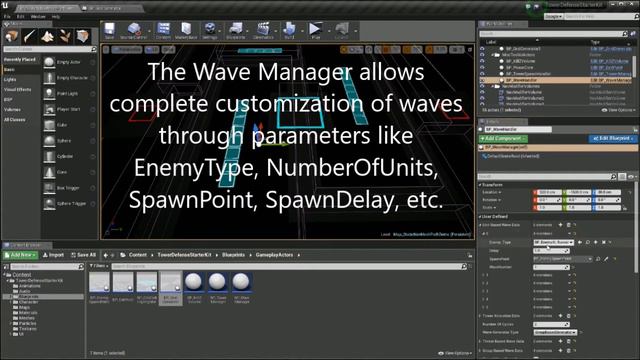This screenshot has width=640, height=360.
Task: Open Content browser toolbar icon
Action: coord(163,30)
